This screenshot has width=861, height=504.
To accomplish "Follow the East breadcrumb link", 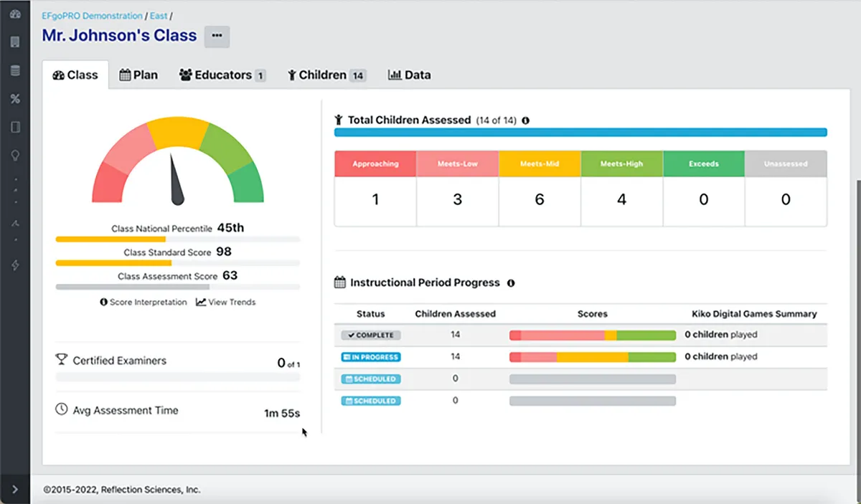I will [158, 16].
